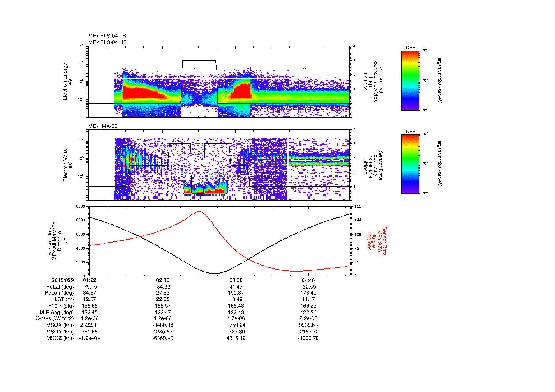Click the lower DEF color bar

[410, 164]
